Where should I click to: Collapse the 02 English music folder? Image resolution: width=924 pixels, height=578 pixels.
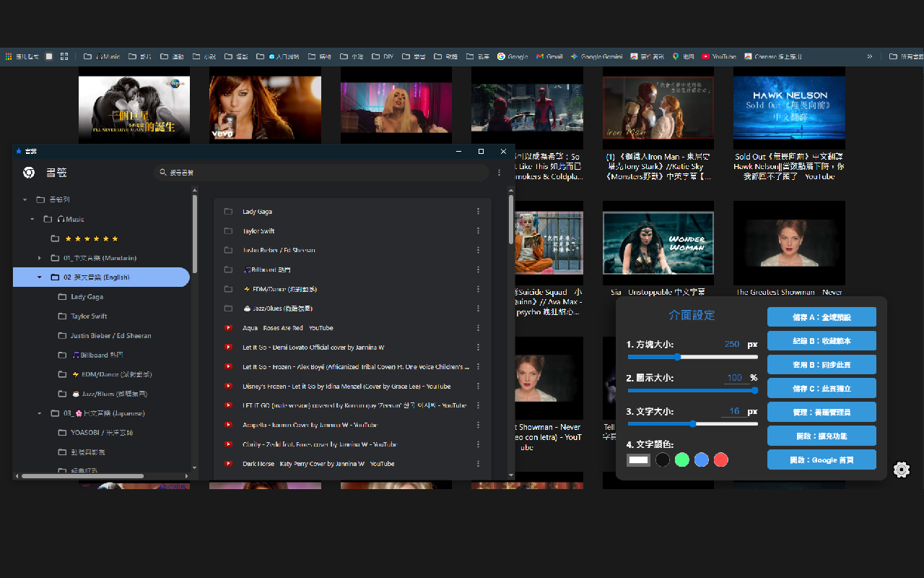click(x=39, y=277)
